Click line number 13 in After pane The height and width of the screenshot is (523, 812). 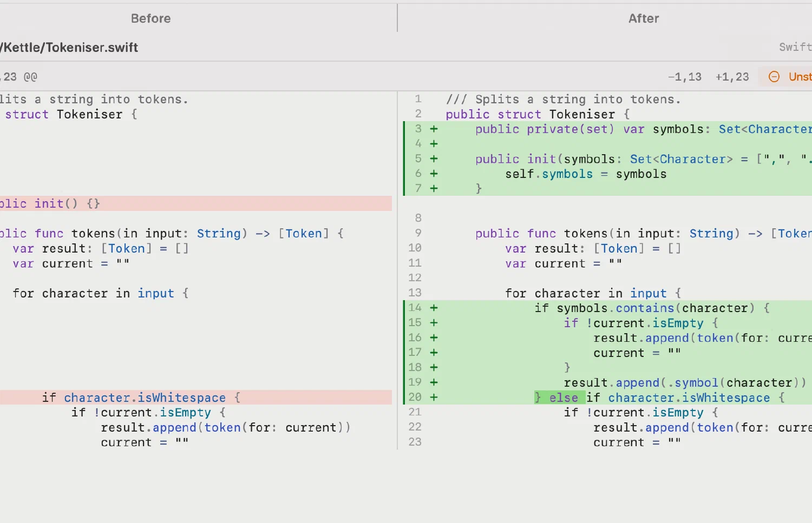(415, 293)
